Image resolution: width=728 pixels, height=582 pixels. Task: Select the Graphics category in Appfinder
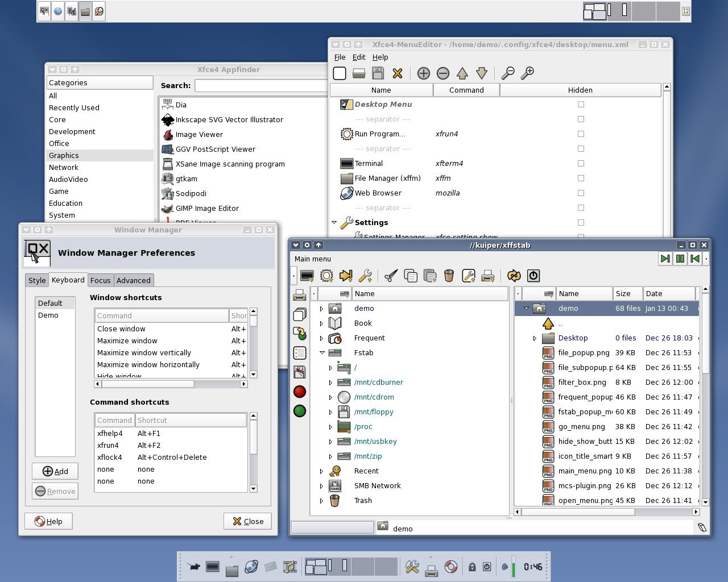64,156
